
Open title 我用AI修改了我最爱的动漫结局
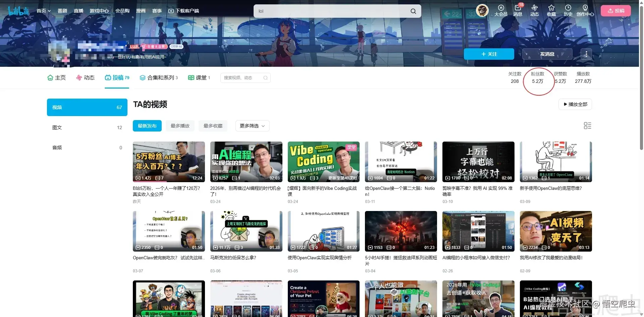coord(551,258)
